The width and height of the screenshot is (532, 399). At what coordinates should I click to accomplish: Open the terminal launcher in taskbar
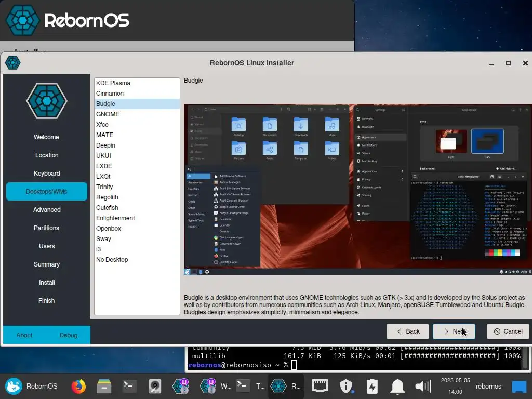129,386
